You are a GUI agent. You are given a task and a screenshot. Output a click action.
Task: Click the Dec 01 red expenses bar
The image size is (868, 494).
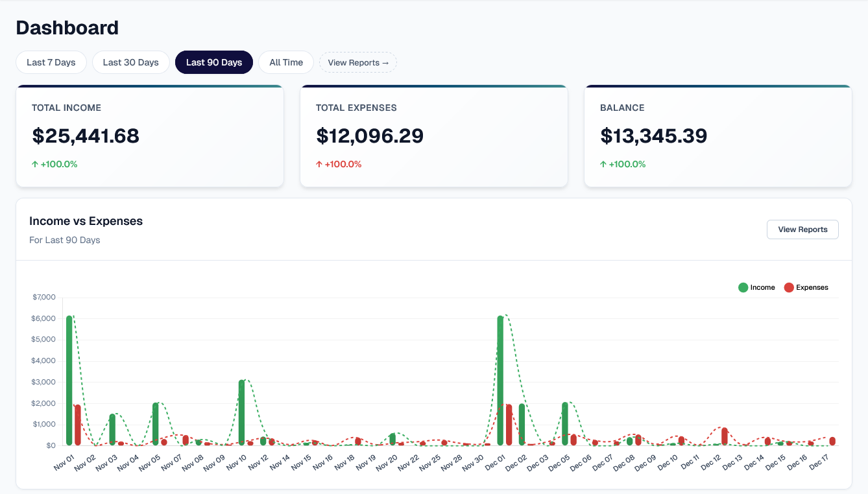(509, 425)
